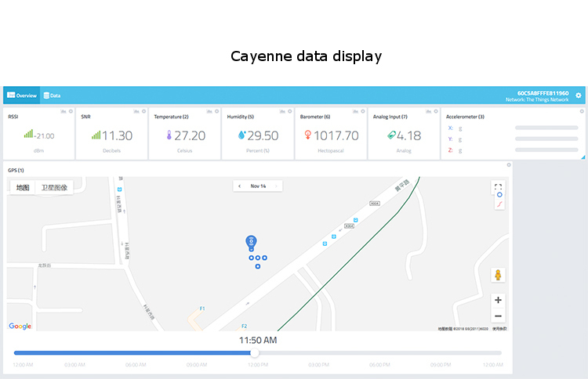588x379 pixels.
Task: Click the blue GPS location pin
Action: tap(251, 242)
